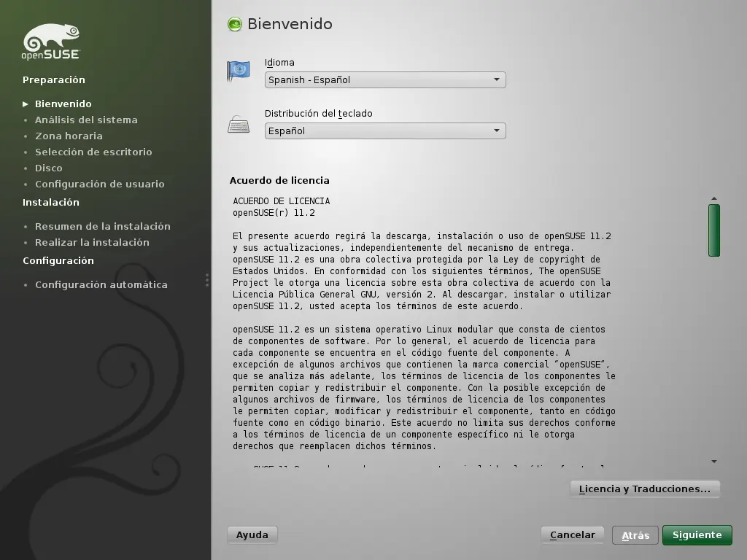Click the openSUSE chameleon logo
747x560 pixels.
coord(51,42)
